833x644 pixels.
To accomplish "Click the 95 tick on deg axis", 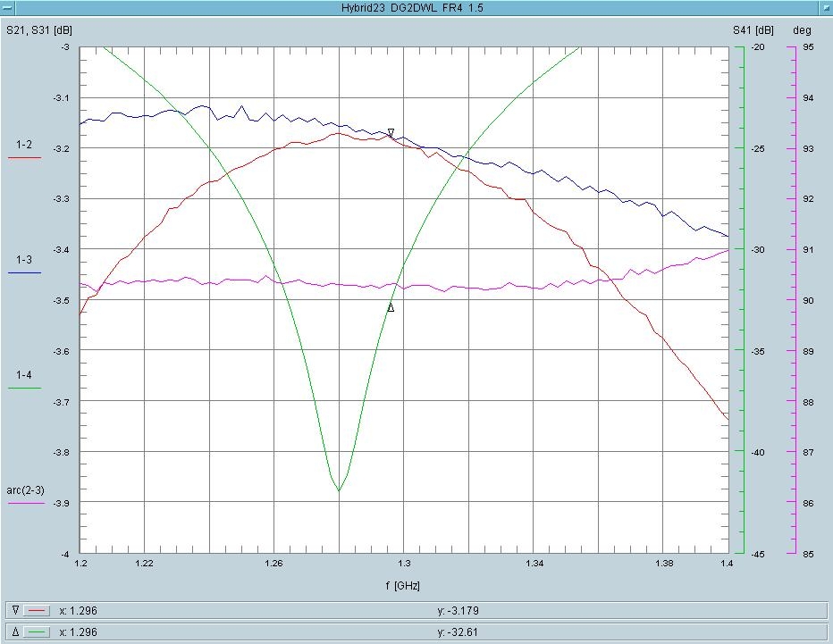I will click(808, 47).
